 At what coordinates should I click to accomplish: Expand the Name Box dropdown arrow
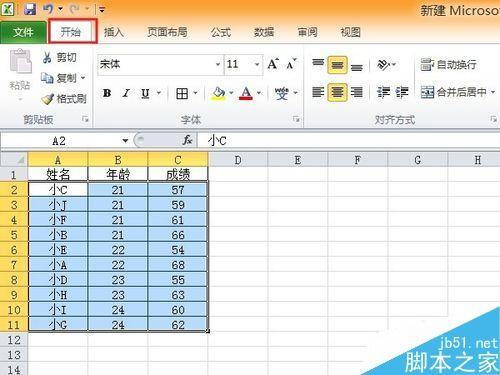coord(125,141)
